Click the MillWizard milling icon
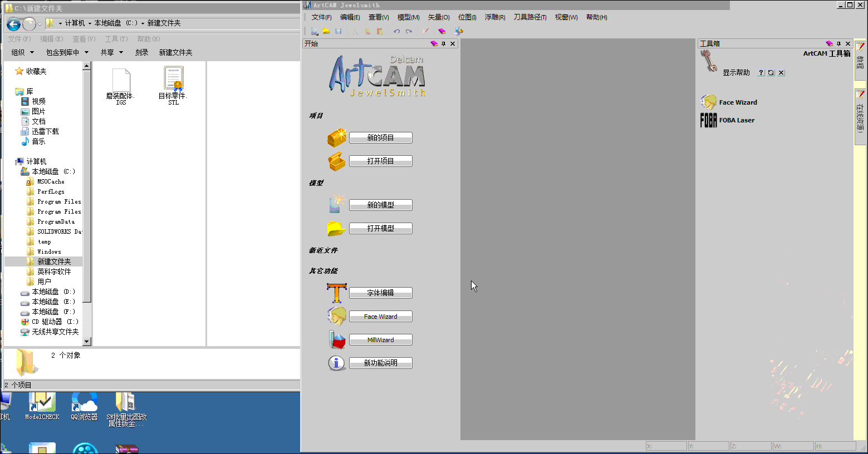Viewport: 868px width, 454px height. (337, 339)
